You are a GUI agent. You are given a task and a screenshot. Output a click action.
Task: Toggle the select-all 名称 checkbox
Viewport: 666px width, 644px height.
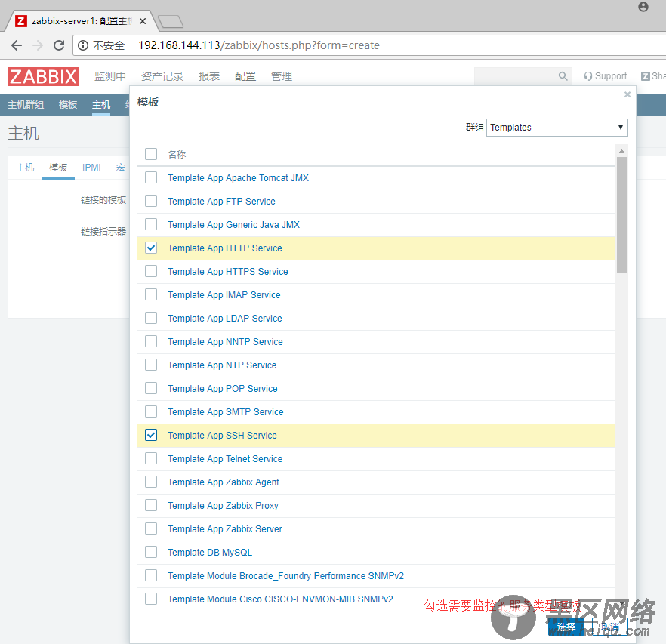click(151, 154)
